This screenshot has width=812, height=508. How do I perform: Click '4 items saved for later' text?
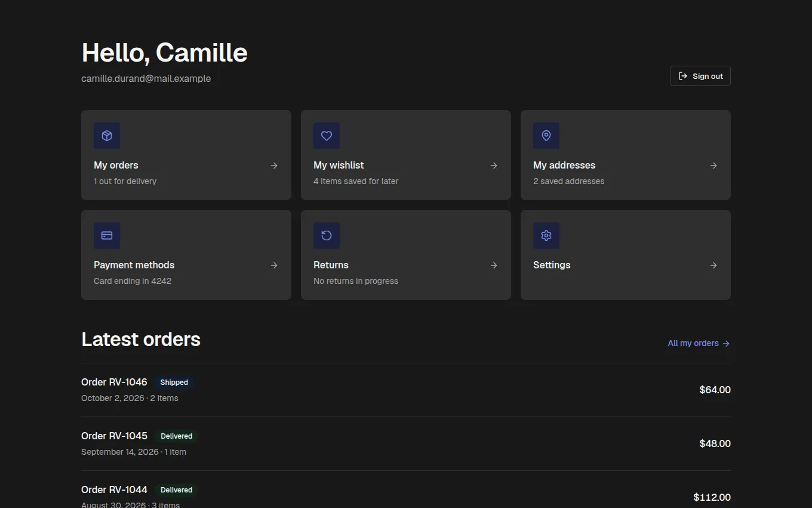click(356, 181)
